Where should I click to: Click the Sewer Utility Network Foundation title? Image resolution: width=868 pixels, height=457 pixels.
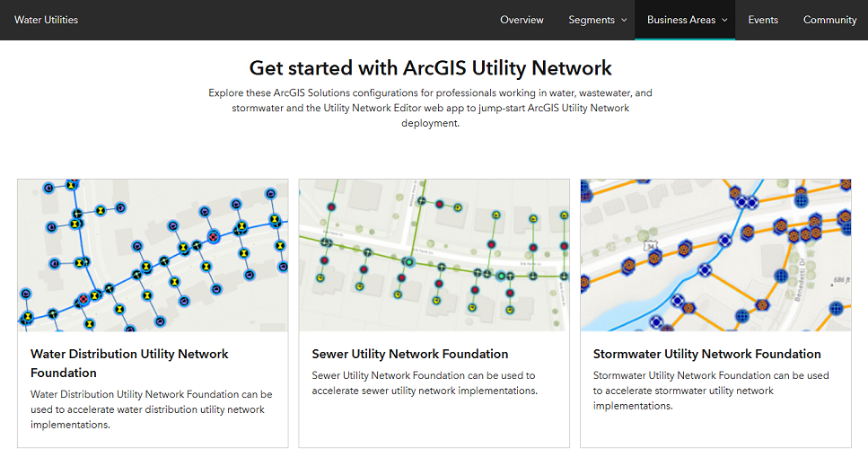pos(409,354)
